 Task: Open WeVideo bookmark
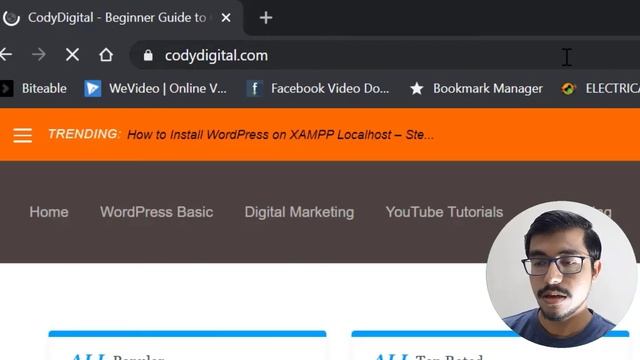(x=156, y=88)
